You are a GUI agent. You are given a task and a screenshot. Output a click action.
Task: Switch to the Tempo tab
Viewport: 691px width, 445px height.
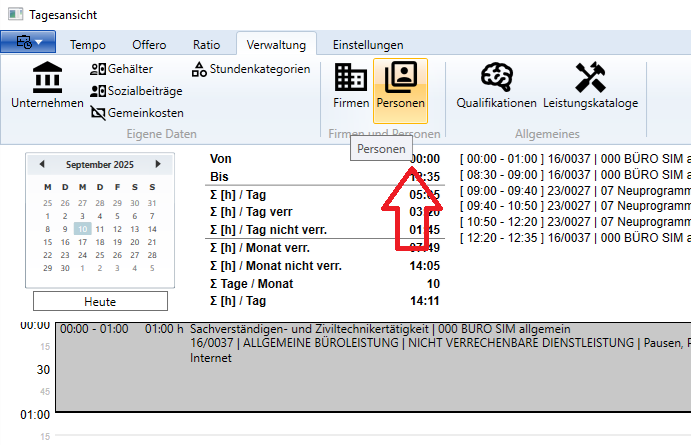pos(88,45)
